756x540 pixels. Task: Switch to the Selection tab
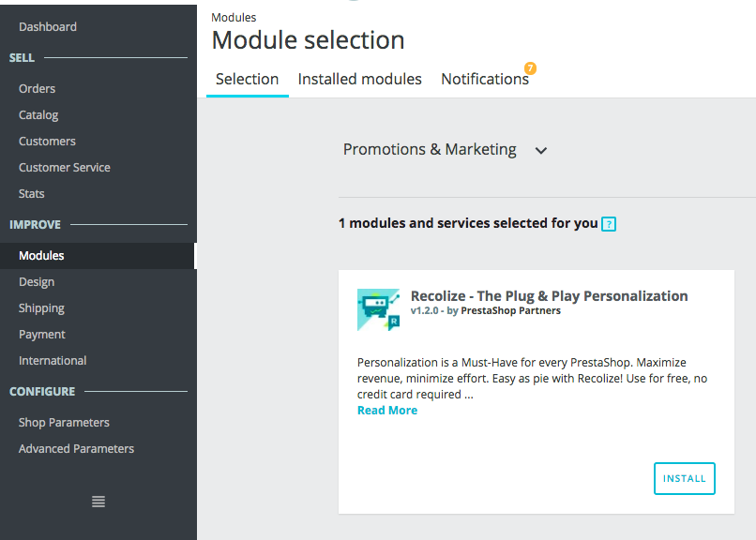pyautogui.click(x=248, y=79)
